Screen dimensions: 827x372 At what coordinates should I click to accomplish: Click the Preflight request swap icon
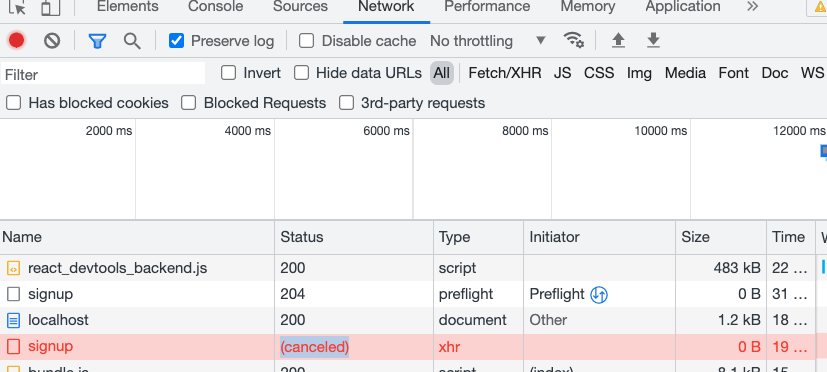tap(599, 294)
